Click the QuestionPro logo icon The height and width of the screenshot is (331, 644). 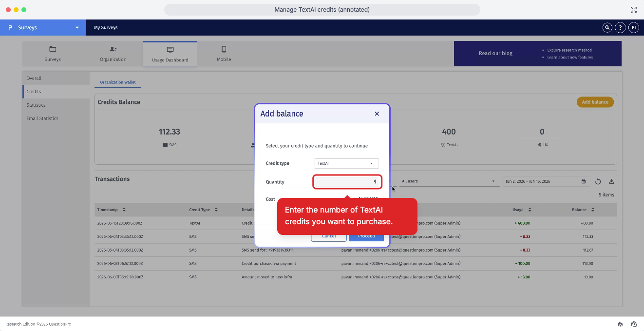pos(10,28)
